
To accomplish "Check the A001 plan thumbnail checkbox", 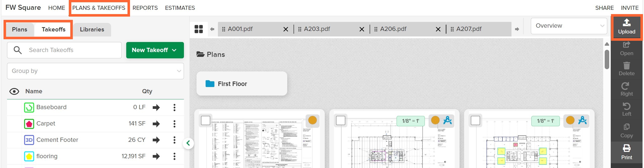I will coord(206,120).
